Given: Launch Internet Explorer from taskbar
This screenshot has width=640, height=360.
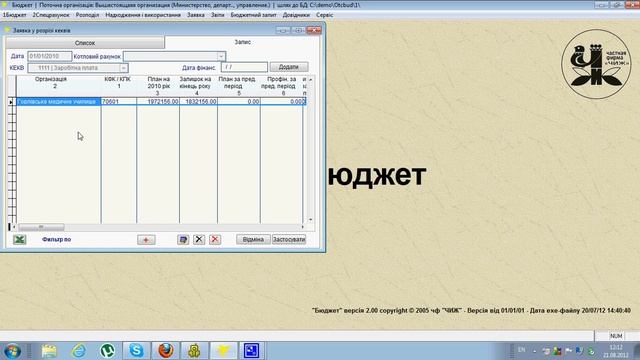Looking at the screenshot, I should tap(78, 351).
